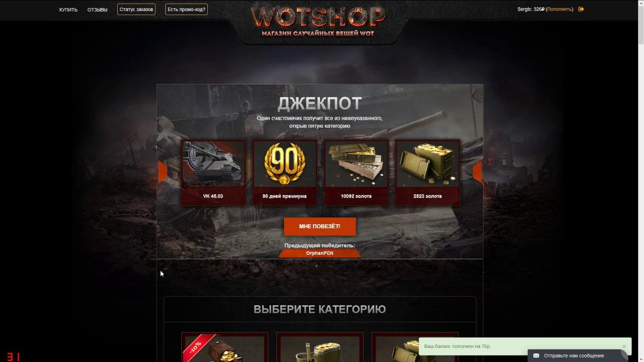
Task: Click the logout icon next to Пополнить
Action: (x=581, y=9)
